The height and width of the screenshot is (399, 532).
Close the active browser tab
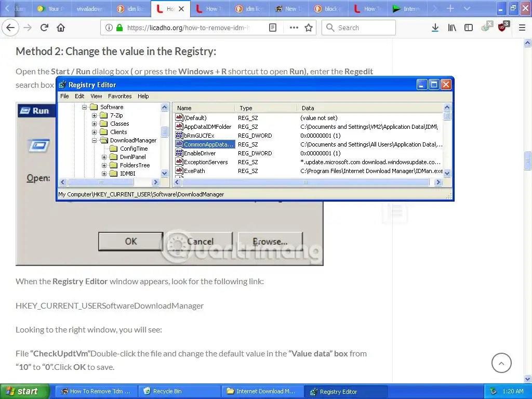pos(181,9)
